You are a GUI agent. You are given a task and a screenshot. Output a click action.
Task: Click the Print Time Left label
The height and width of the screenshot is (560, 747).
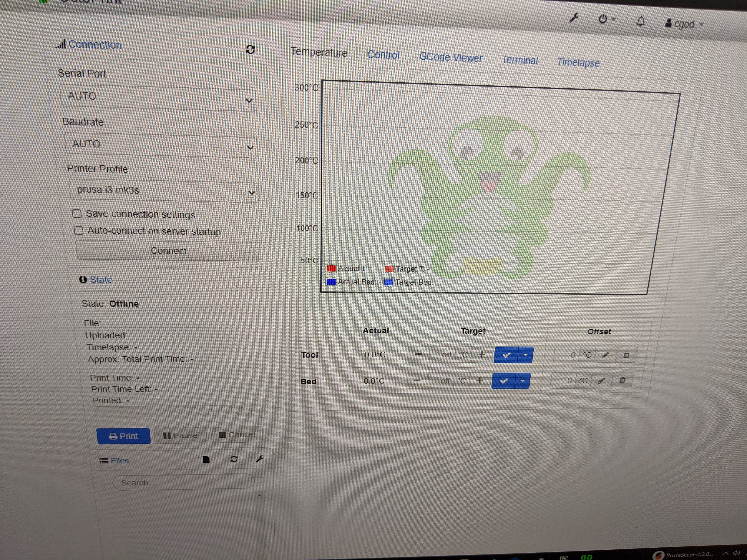tap(122, 389)
